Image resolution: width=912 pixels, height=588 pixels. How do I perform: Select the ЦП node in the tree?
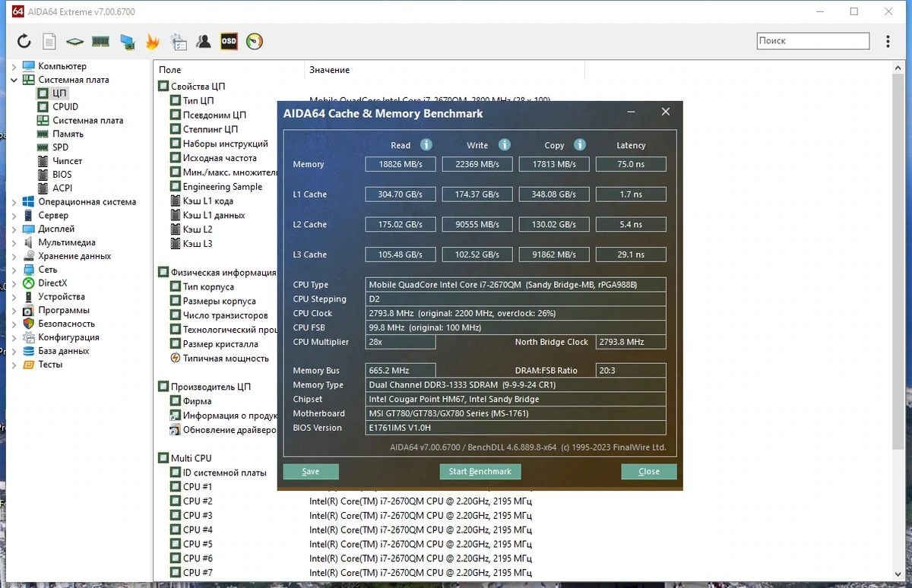point(59,93)
